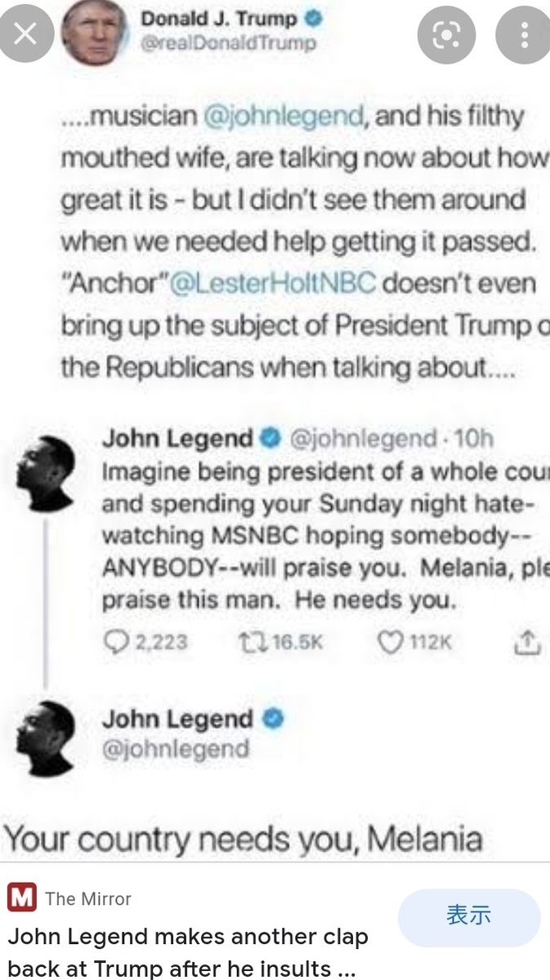
Task: Tap Donald Trump's profile avatar
Action: (x=96, y=31)
